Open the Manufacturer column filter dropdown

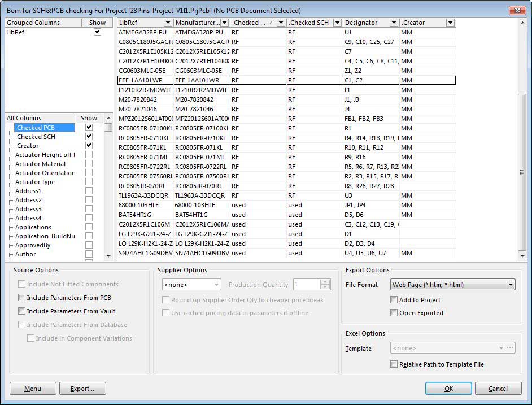[224, 23]
